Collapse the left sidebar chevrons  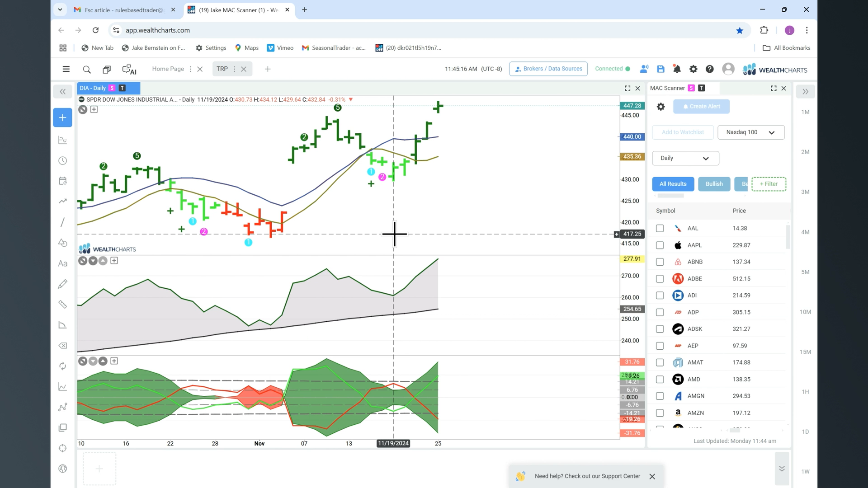(63, 92)
